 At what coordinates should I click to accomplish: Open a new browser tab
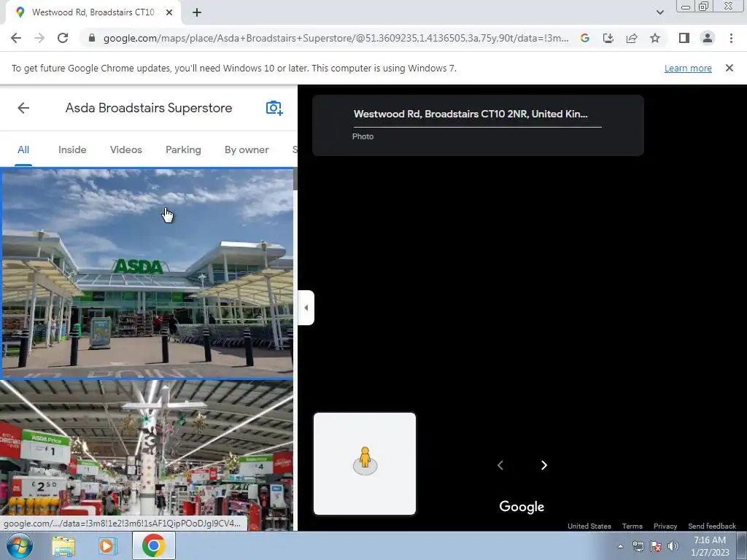197,12
